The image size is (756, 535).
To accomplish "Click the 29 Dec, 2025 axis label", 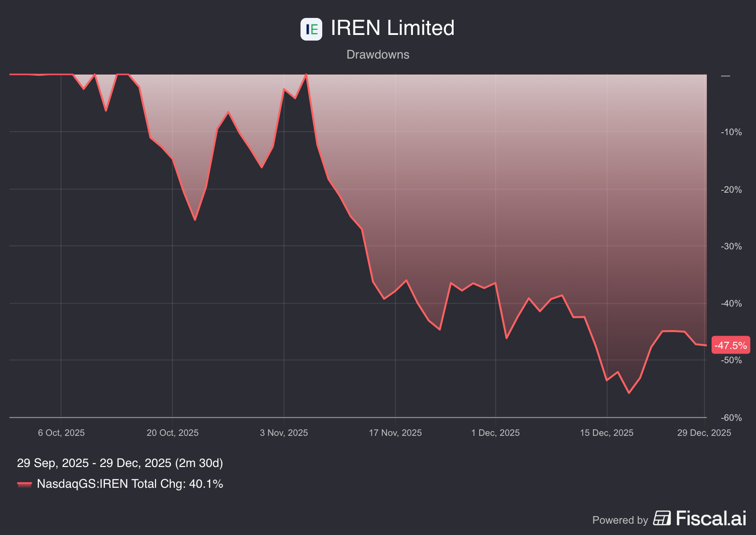I will click(x=704, y=433).
